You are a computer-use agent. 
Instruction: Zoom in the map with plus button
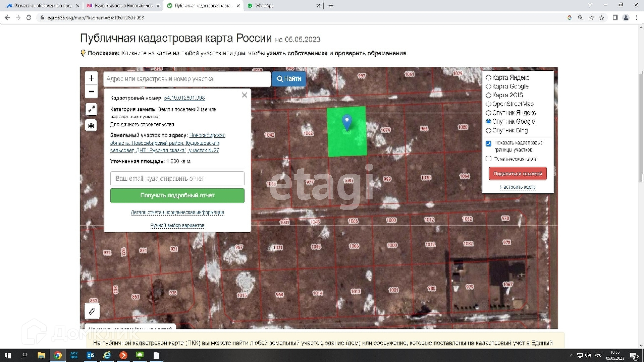[x=91, y=78]
